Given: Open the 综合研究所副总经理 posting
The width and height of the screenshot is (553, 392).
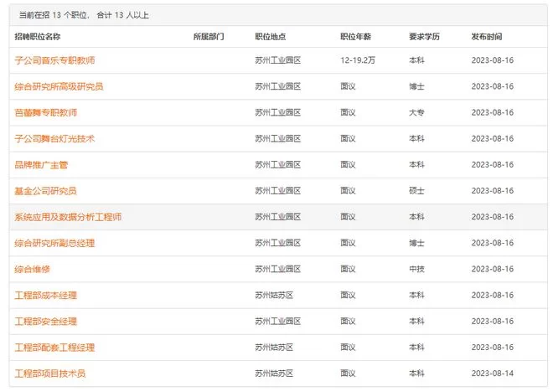Looking at the screenshot, I should [x=55, y=243].
